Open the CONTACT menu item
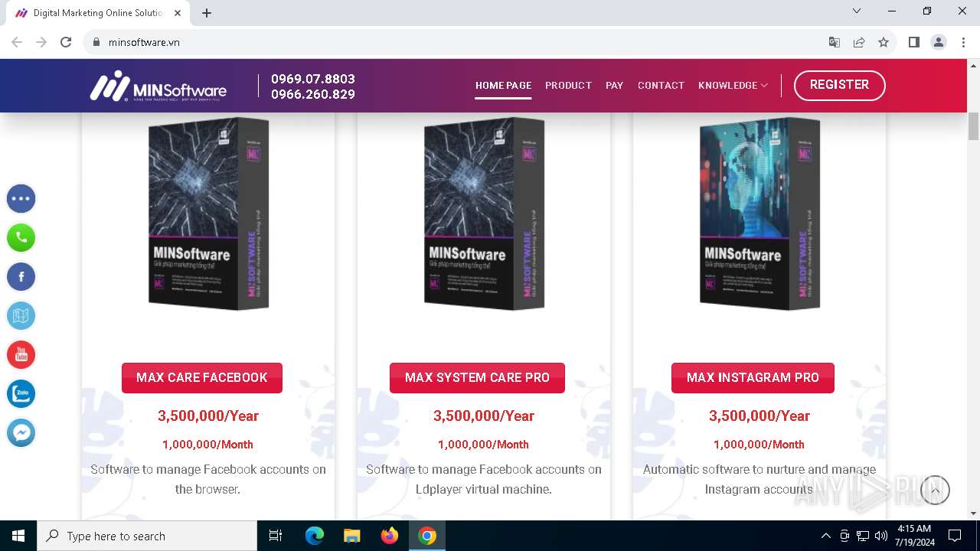 (661, 86)
